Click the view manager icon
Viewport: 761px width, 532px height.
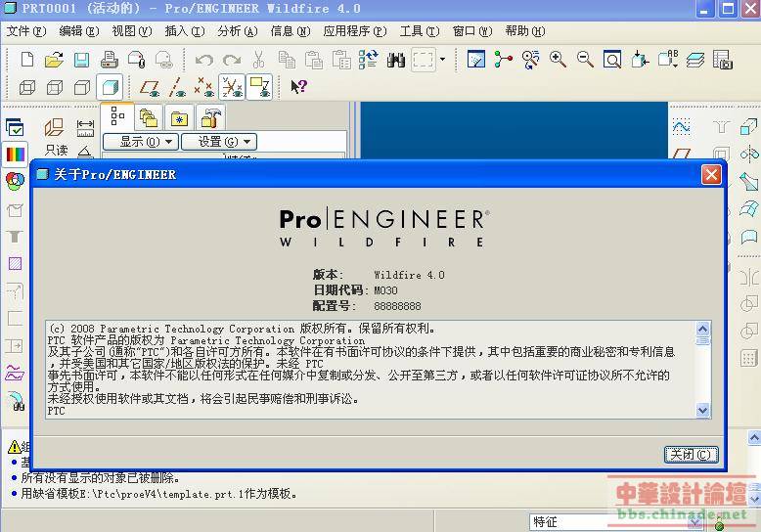tap(723, 60)
